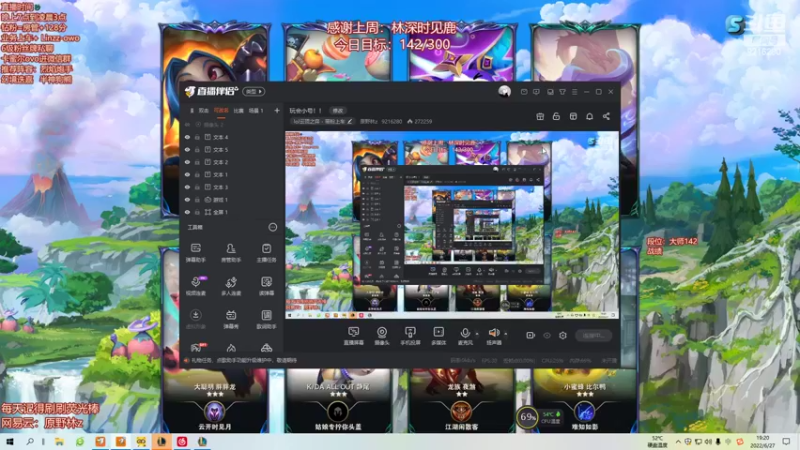Select the 游戏 1 source row
Viewport: 800px width, 450px height.
pyautogui.click(x=232, y=199)
